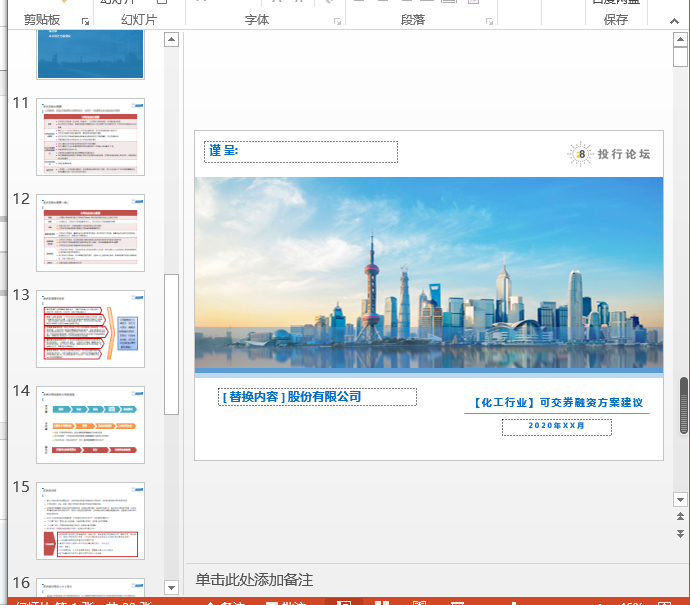Go to previous slide with double-up arrow
This screenshot has height=605, width=690.
680,517
